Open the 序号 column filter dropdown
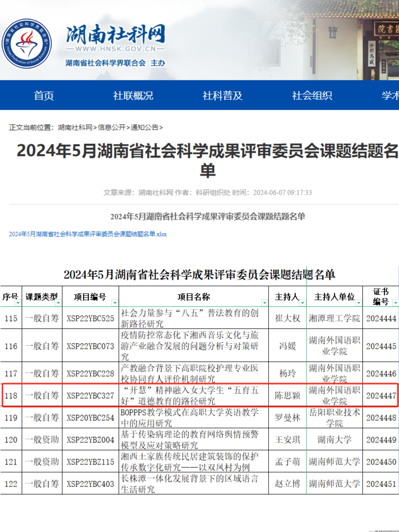399x532 pixels. click(x=18, y=303)
